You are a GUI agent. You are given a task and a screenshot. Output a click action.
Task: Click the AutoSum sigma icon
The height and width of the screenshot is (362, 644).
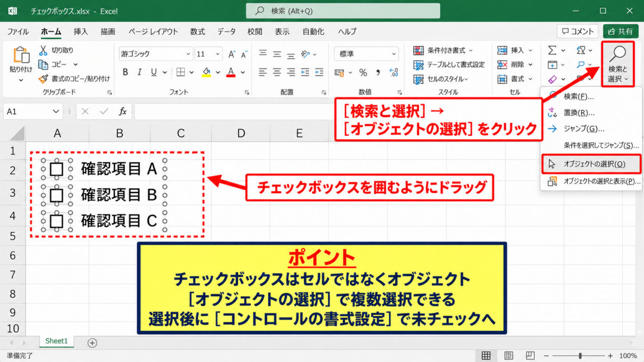[552, 50]
